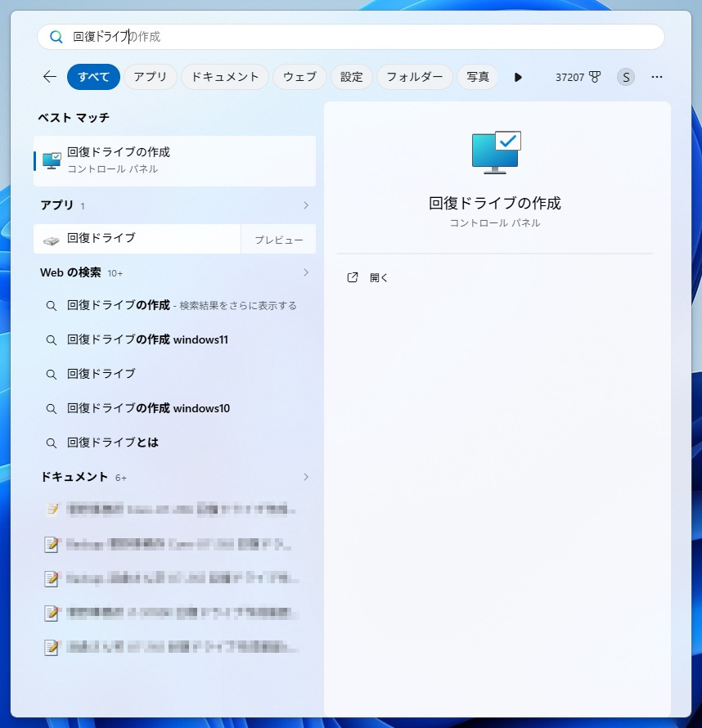Switch to the アプリ filter tab
The image size is (702, 728).
(x=150, y=77)
